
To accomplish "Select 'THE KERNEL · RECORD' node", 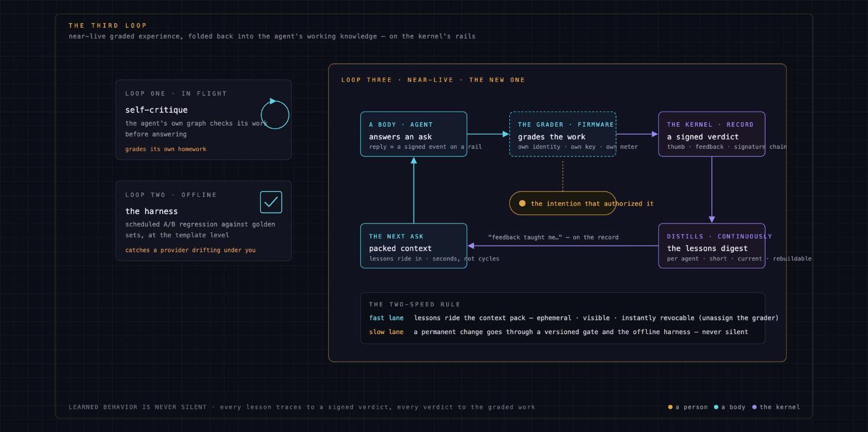I will click(712, 134).
